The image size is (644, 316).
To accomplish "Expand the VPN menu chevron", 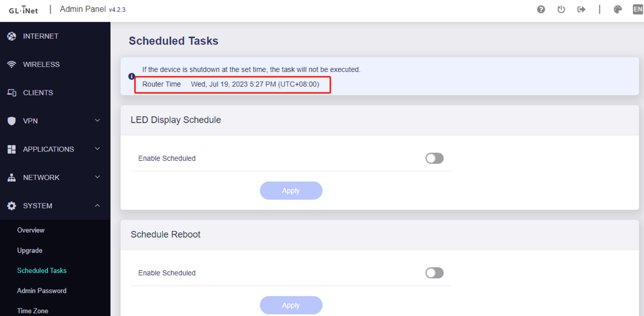I will pyautogui.click(x=98, y=121).
